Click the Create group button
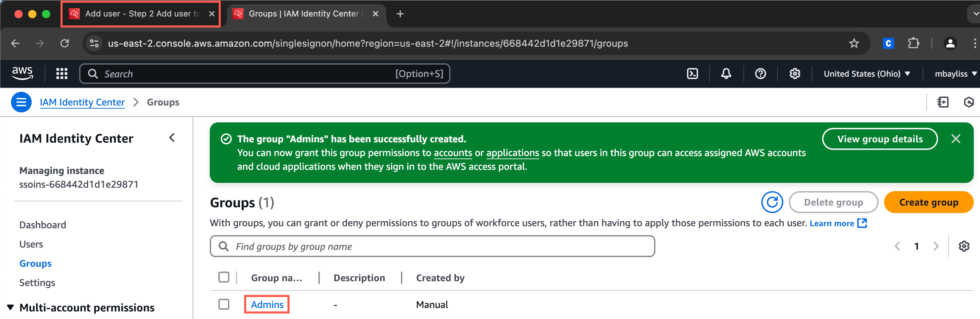Viewport: 980px width, 319px height. 928,202
